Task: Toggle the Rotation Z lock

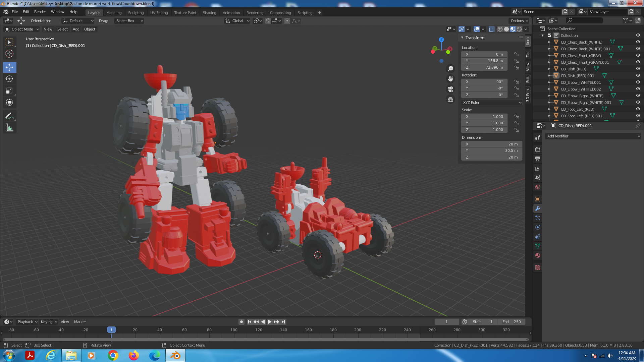Action: 517,95
